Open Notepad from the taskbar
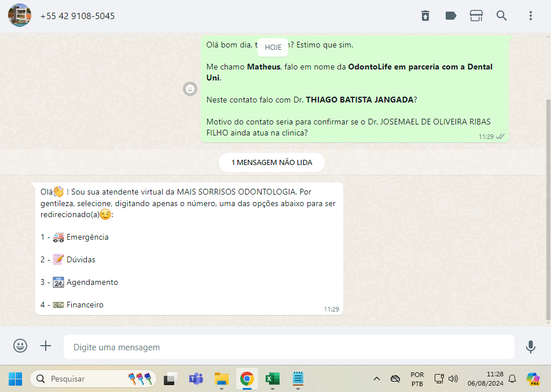The width and height of the screenshot is (551, 392). pos(298,379)
